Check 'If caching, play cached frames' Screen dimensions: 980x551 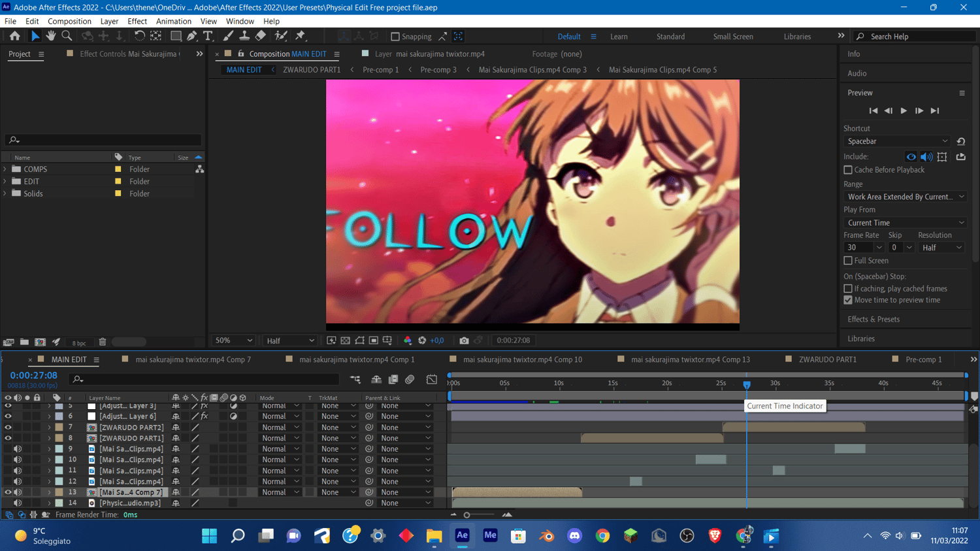coord(848,289)
